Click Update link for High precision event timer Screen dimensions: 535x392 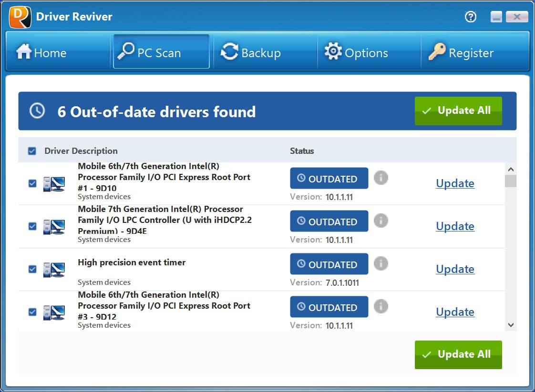pyautogui.click(x=455, y=269)
